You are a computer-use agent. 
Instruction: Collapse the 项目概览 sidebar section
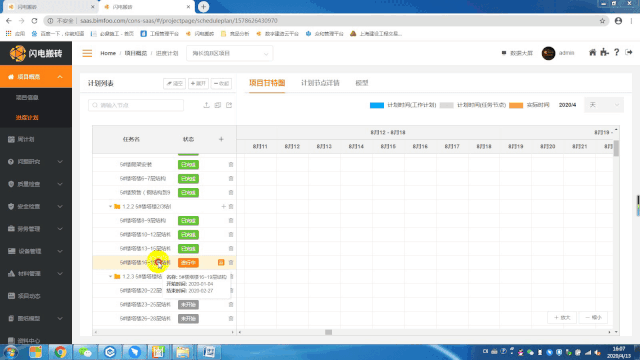tap(60, 77)
